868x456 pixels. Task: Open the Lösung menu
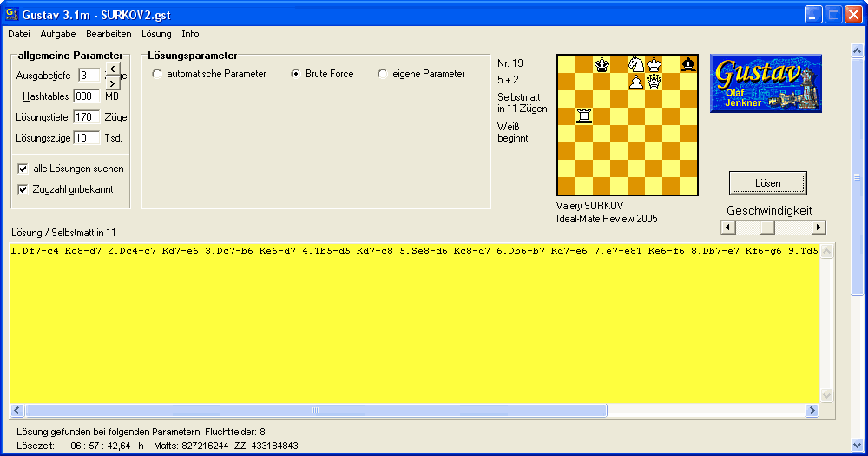(156, 34)
